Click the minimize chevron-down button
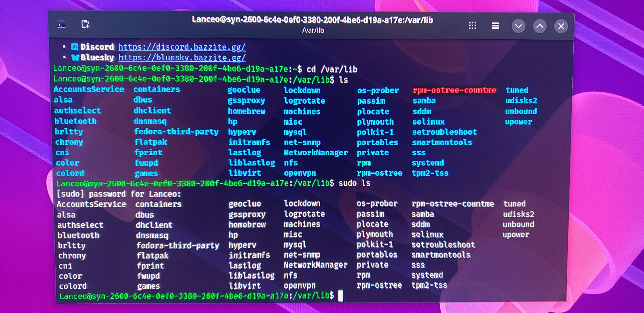This screenshot has height=313, width=644. pyautogui.click(x=518, y=26)
